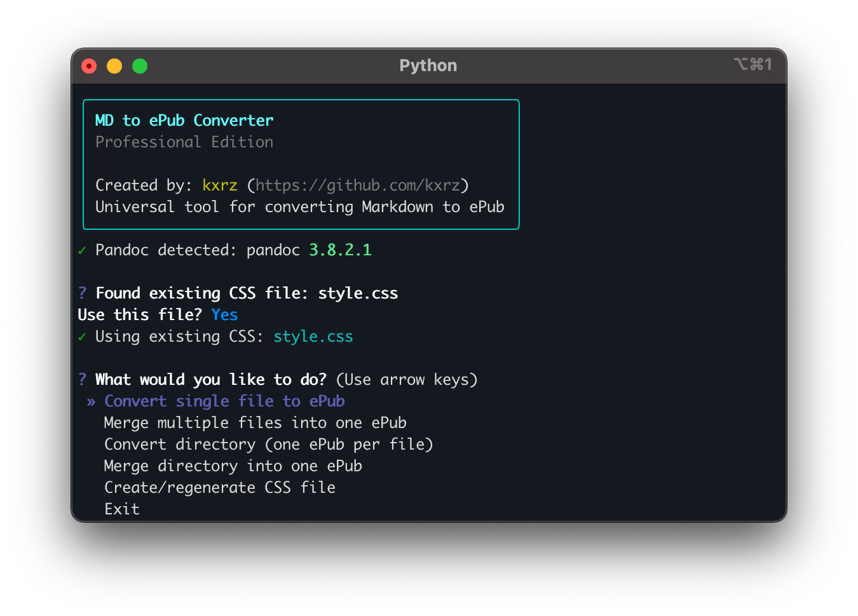This screenshot has width=858, height=616.
Task: Select the Exit menu option
Action: coord(122,509)
